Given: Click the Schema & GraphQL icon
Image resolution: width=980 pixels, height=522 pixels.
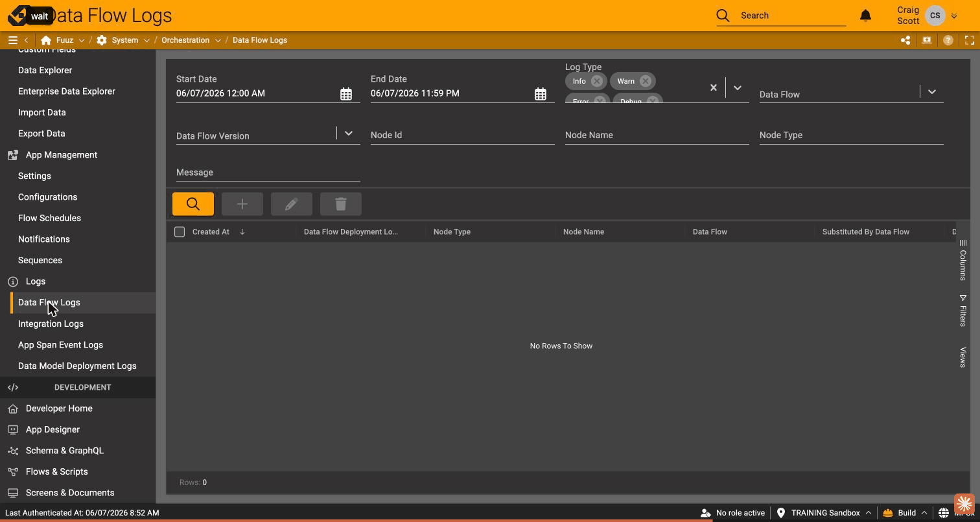Looking at the screenshot, I should coord(13,451).
